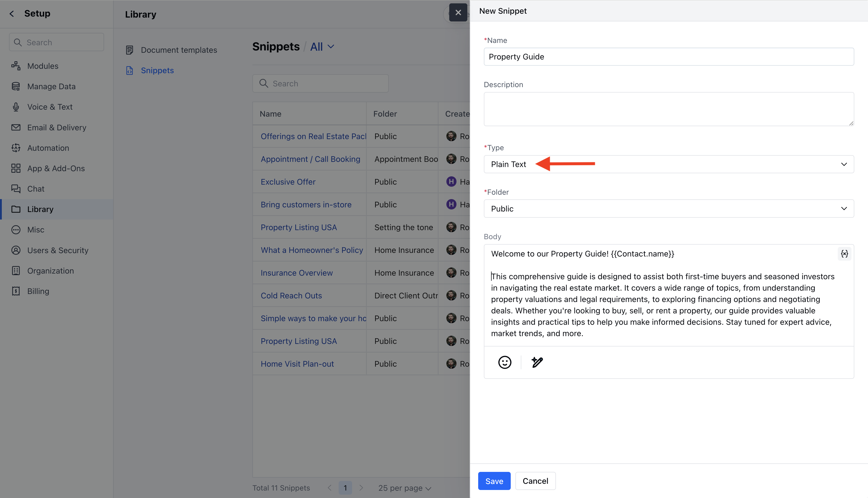Click the AI writing wand icon
The height and width of the screenshot is (498, 868).
537,362
